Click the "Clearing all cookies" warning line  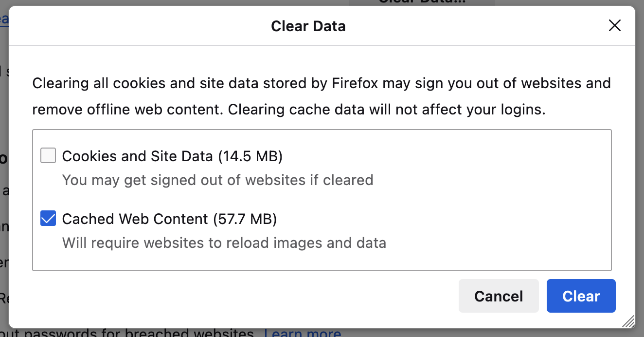pyautogui.click(x=321, y=83)
